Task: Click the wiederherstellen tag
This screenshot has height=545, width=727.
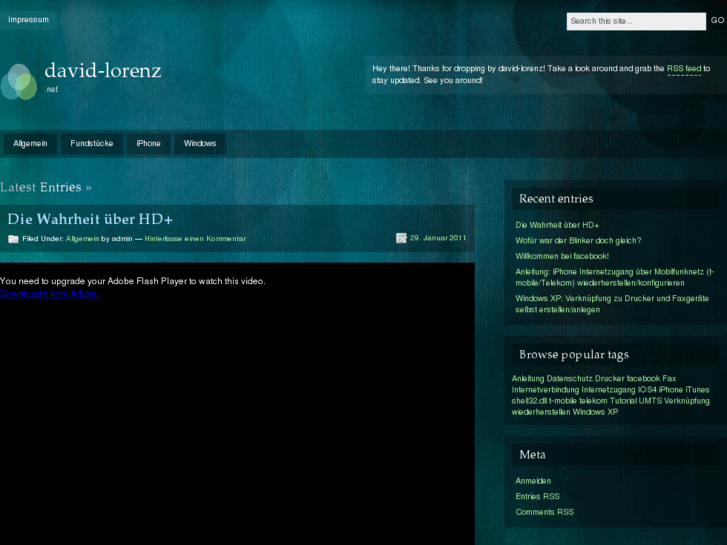Action: (x=541, y=412)
